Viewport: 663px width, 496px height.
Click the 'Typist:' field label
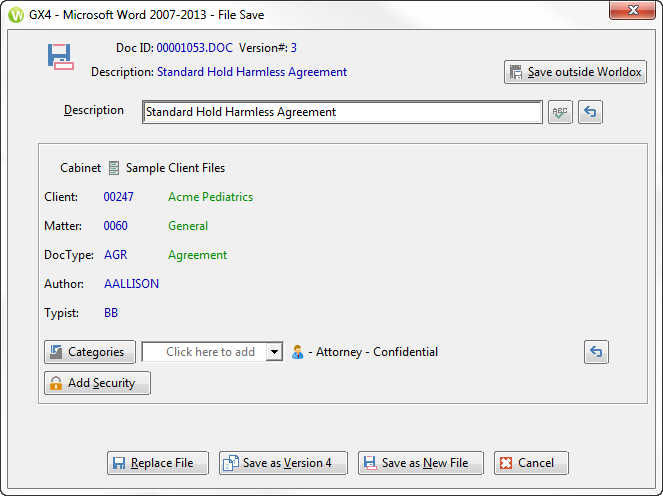pos(61,313)
